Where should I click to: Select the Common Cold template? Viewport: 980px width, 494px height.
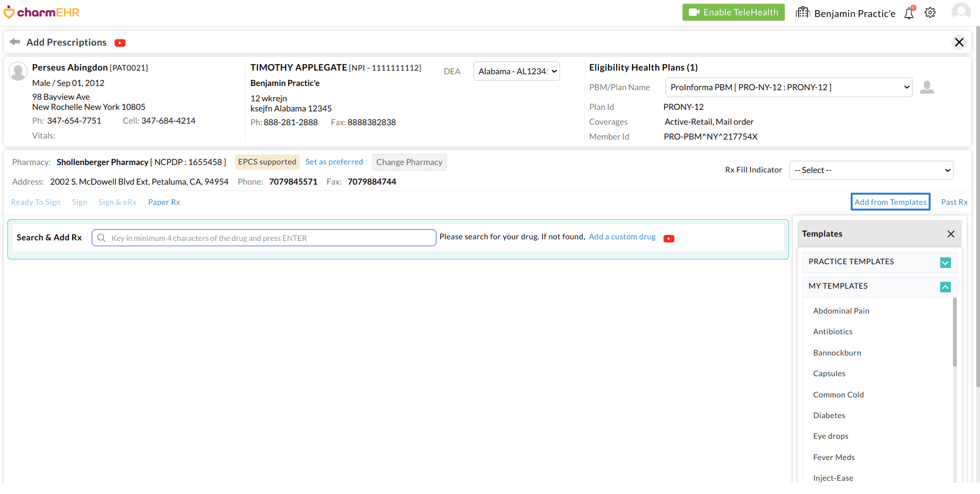click(x=838, y=394)
